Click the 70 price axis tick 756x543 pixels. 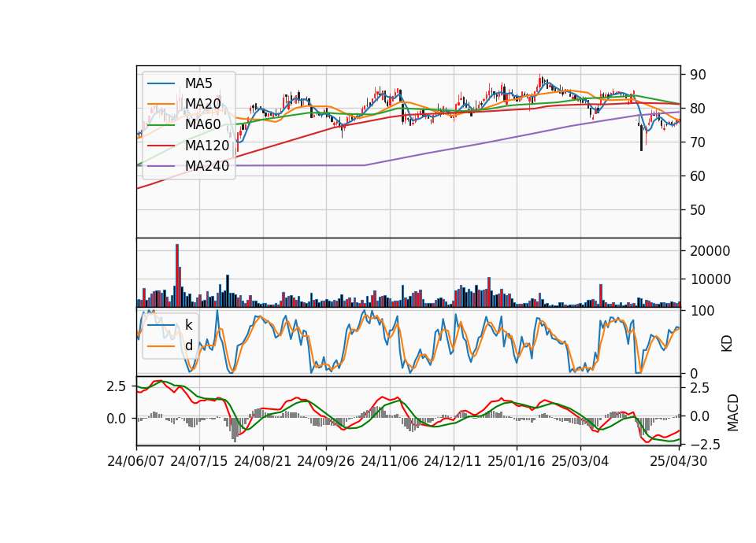(x=698, y=142)
